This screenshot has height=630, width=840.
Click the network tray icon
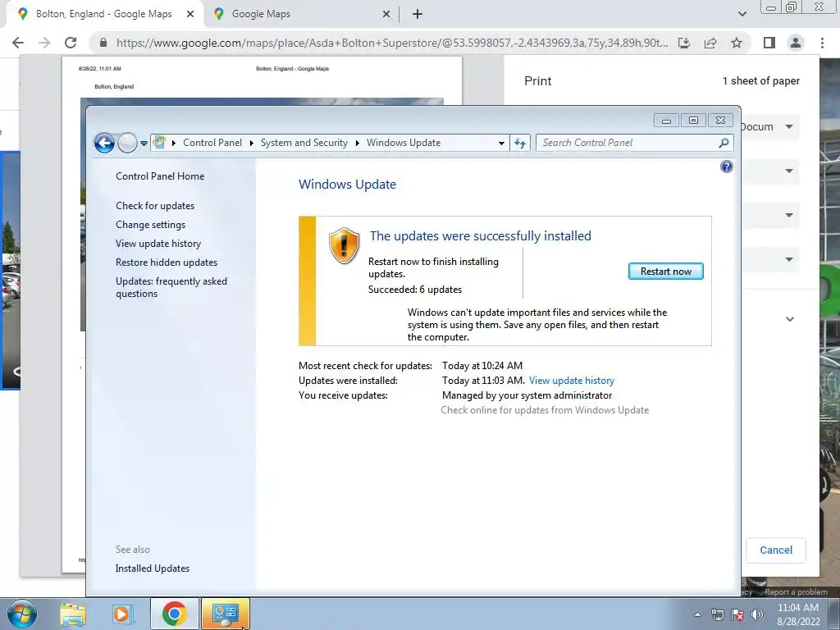pyautogui.click(x=717, y=614)
